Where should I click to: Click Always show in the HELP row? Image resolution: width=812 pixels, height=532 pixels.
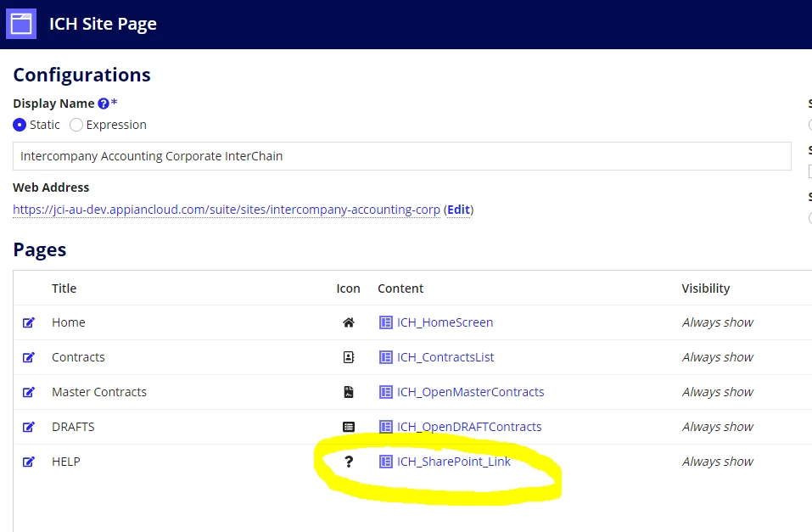click(718, 462)
